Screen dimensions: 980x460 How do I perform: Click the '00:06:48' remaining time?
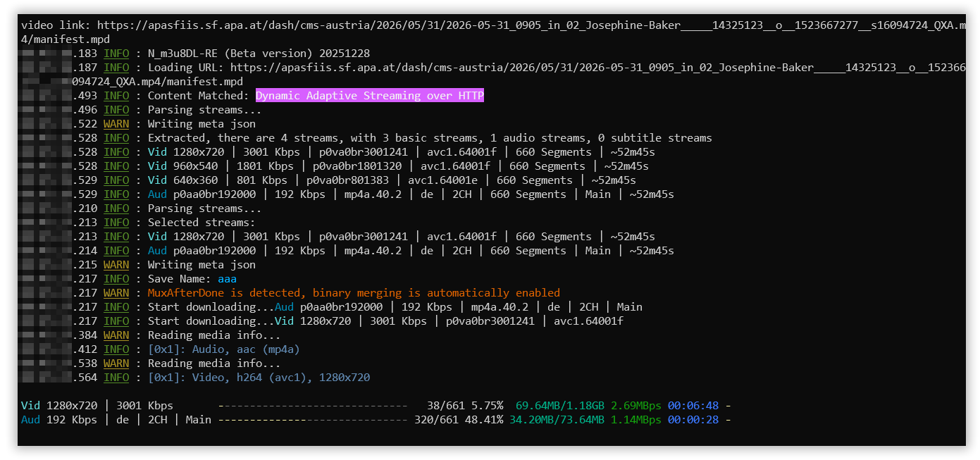pos(693,406)
